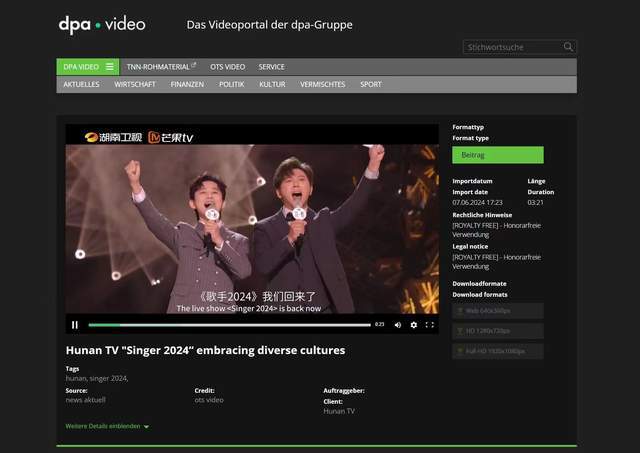Expand Weitere Details einblenden
This screenshot has width=640, height=453.
pyautogui.click(x=107, y=426)
